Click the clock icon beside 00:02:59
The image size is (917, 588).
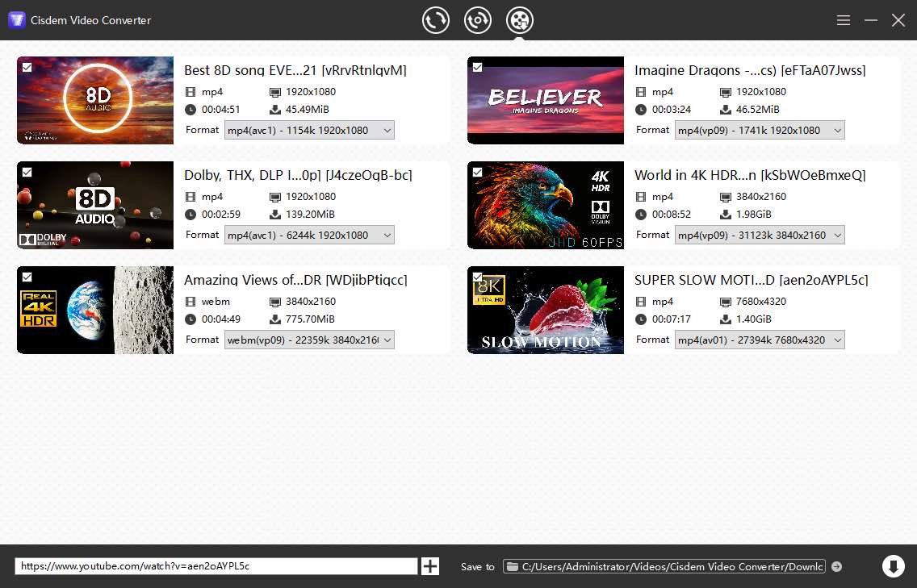click(x=190, y=215)
